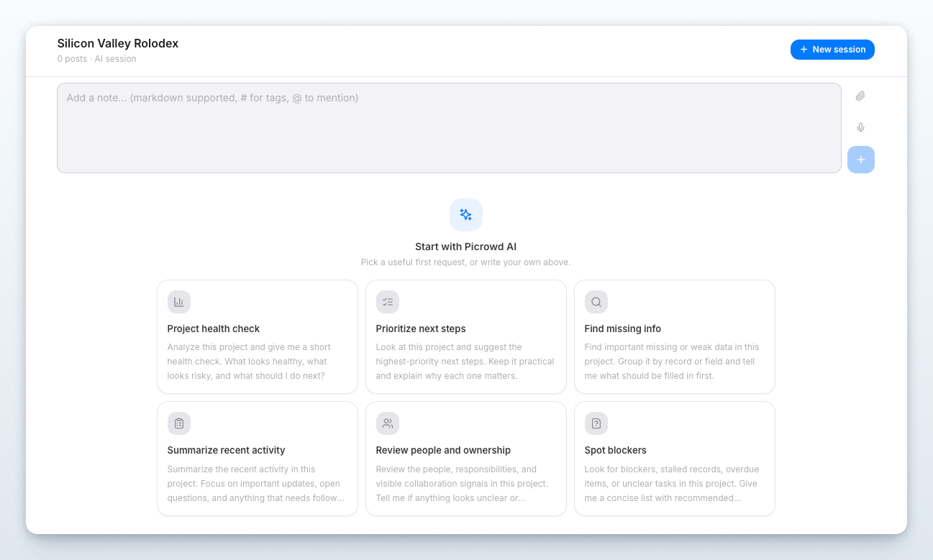Viewport: 933px width, 560px height.
Task: Click the paperclip attachment icon
Action: click(x=860, y=96)
